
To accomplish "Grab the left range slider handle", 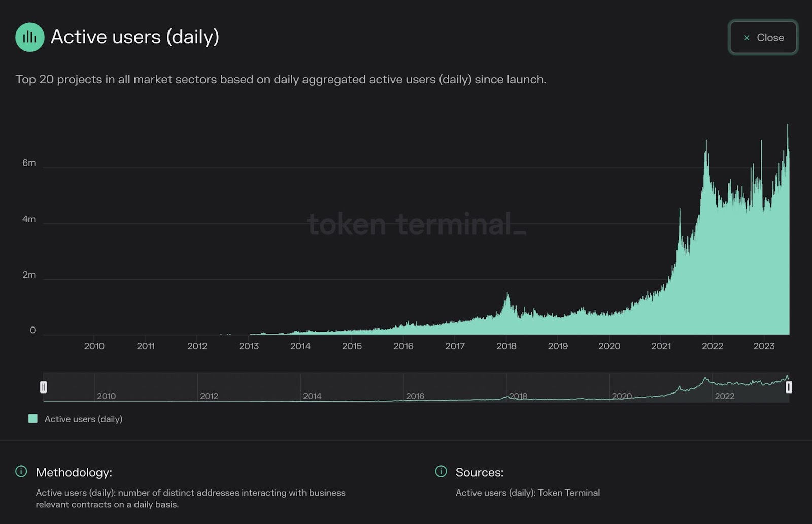I will 44,387.
